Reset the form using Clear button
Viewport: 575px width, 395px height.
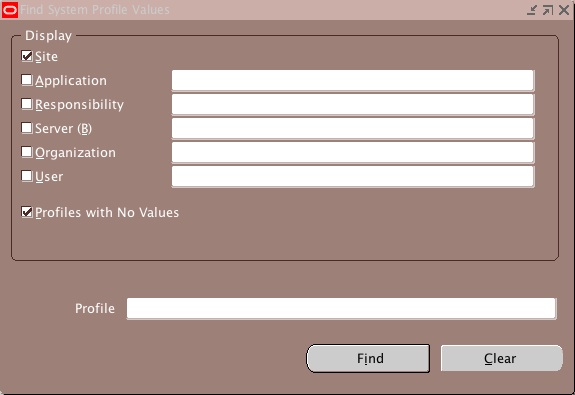click(x=502, y=358)
